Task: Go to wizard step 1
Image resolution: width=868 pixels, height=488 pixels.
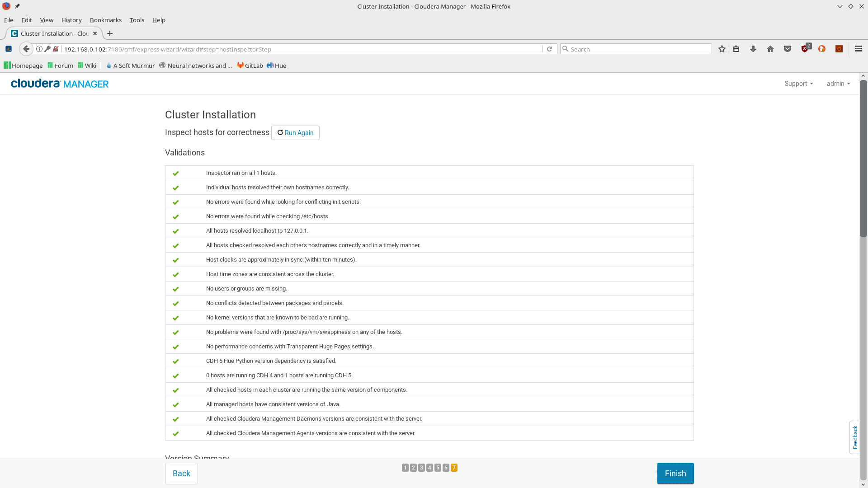Action: (x=405, y=468)
